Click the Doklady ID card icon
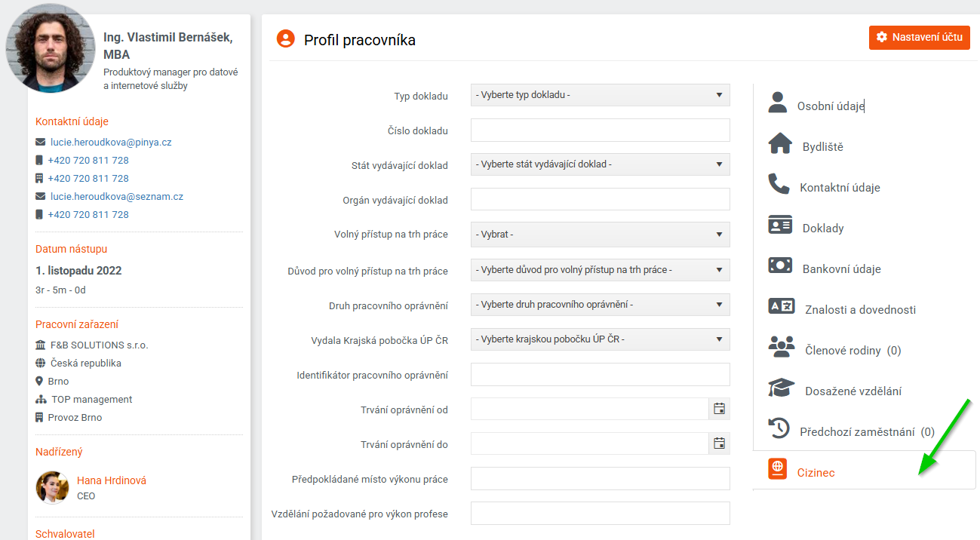Screen dimensions: 980x540 tap(780, 225)
